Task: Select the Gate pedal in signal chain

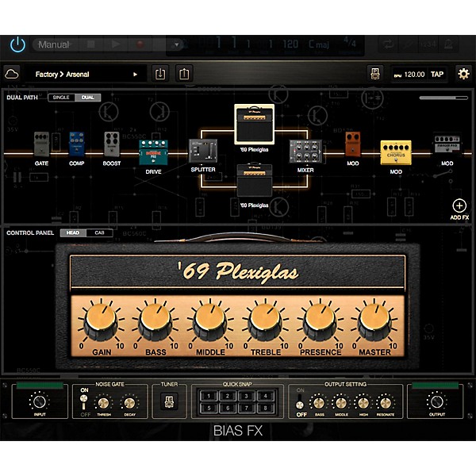Action: 41,145
